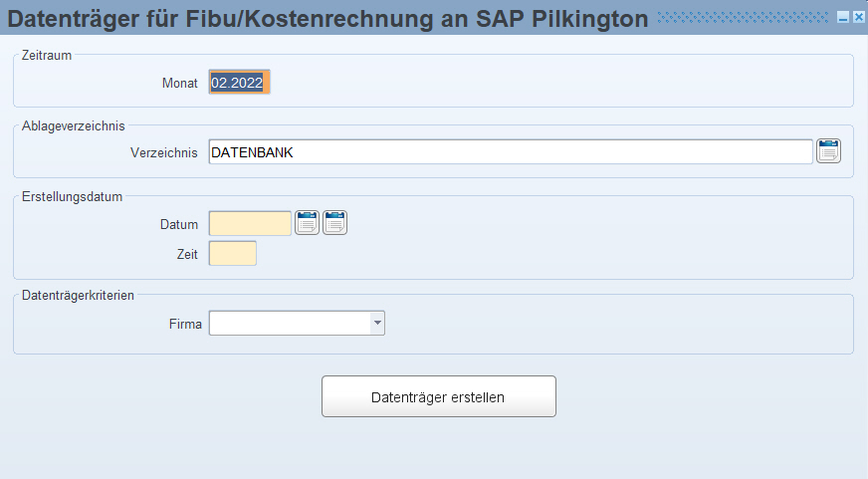Click the Datenträgerkriterien group heading
This screenshot has height=479, width=868.
pyautogui.click(x=78, y=295)
